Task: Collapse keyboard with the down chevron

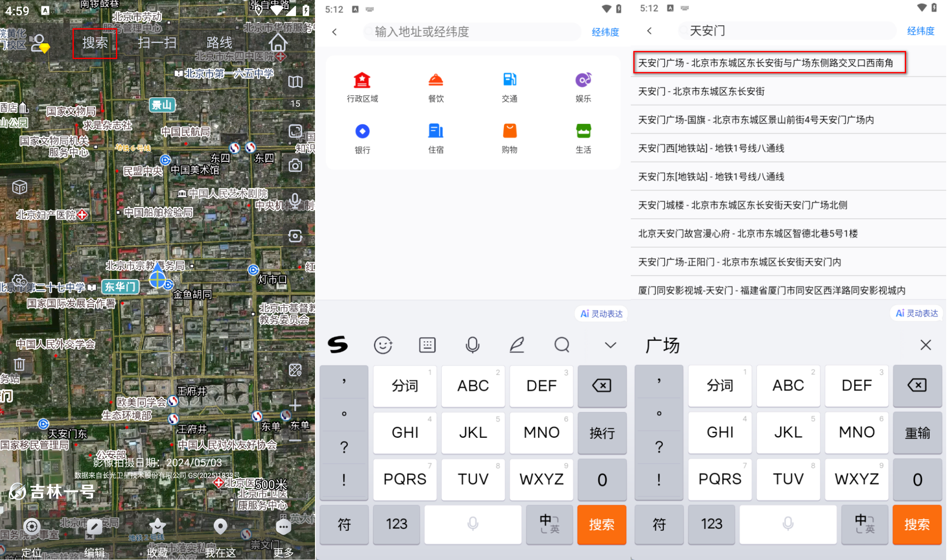Action: 610,346
